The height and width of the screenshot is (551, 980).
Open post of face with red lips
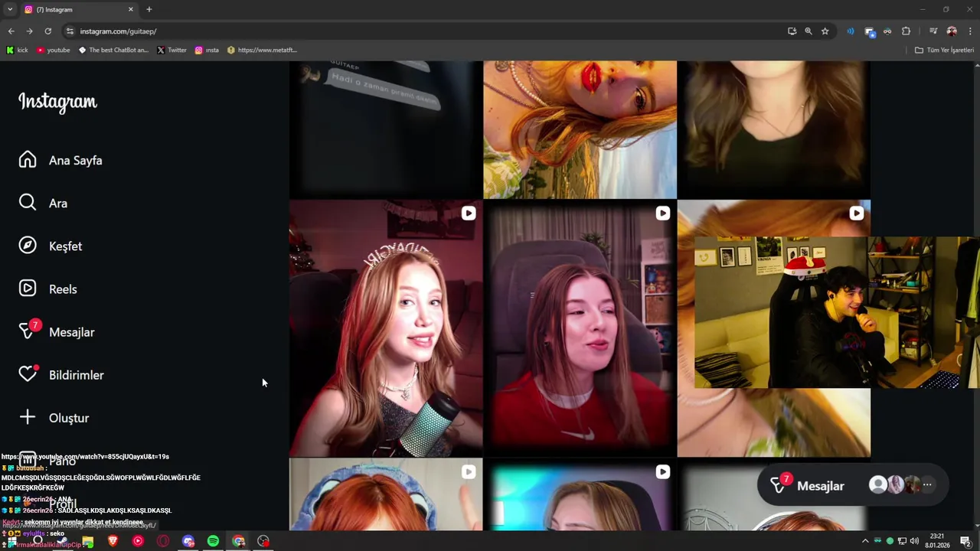point(580,129)
